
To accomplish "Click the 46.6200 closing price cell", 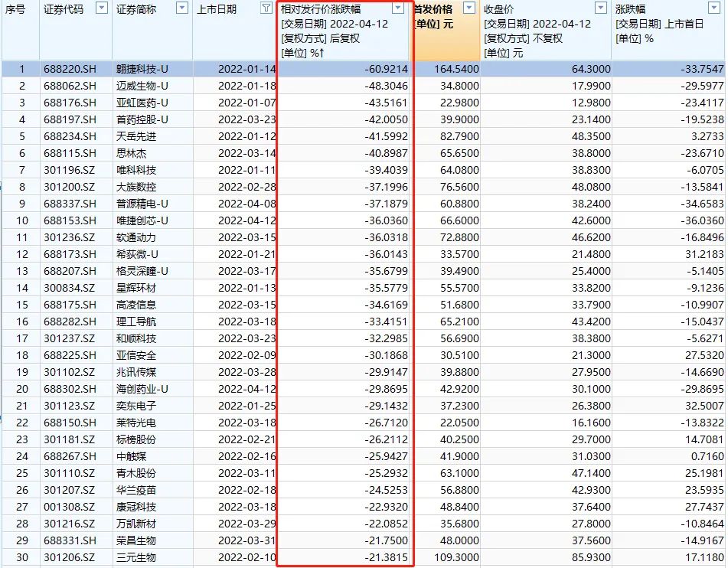I will [x=591, y=237].
